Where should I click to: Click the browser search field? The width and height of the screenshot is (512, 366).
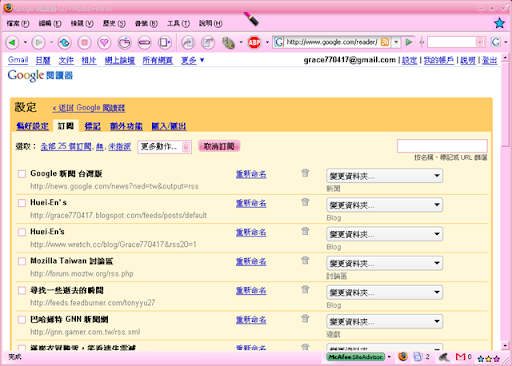coord(452,42)
